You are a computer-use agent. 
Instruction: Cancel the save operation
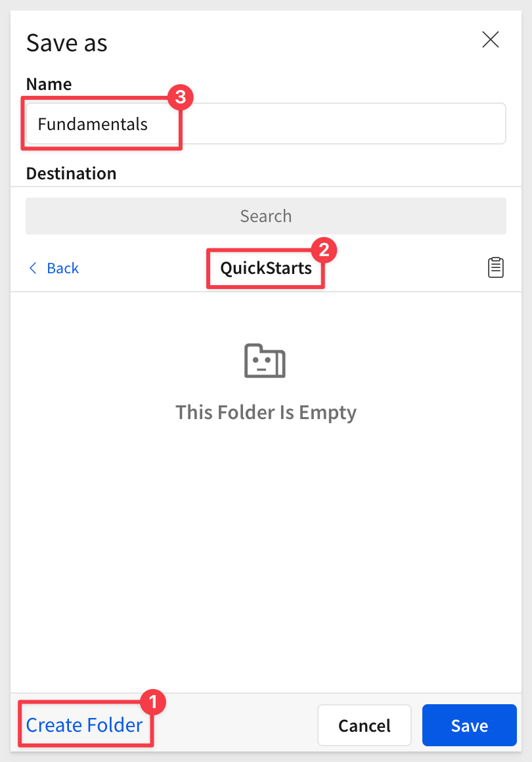(x=365, y=725)
